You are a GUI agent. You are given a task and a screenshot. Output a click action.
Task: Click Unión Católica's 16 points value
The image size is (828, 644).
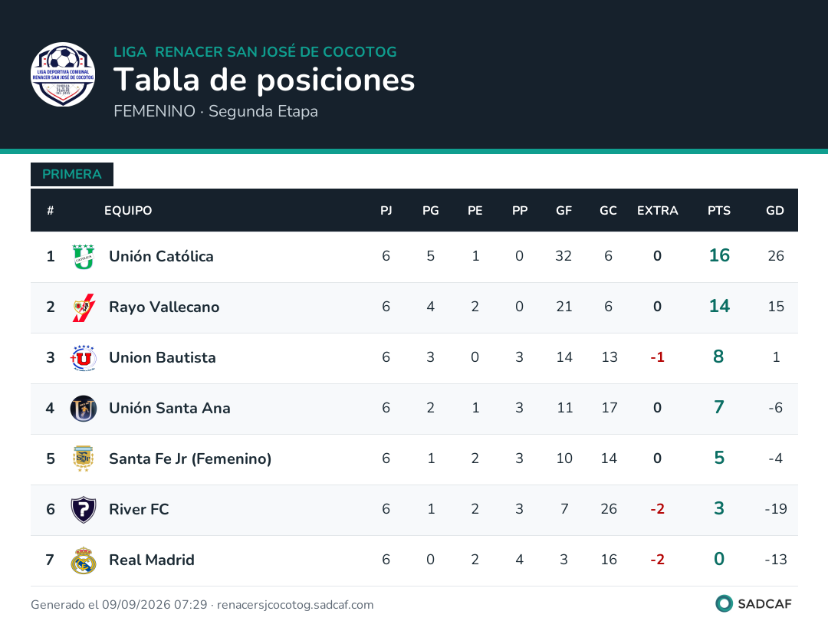coord(719,255)
